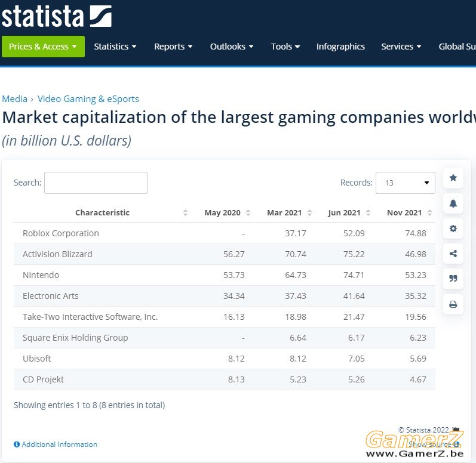Select Nintendo row name
The height and width of the screenshot is (463, 476).
point(41,275)
